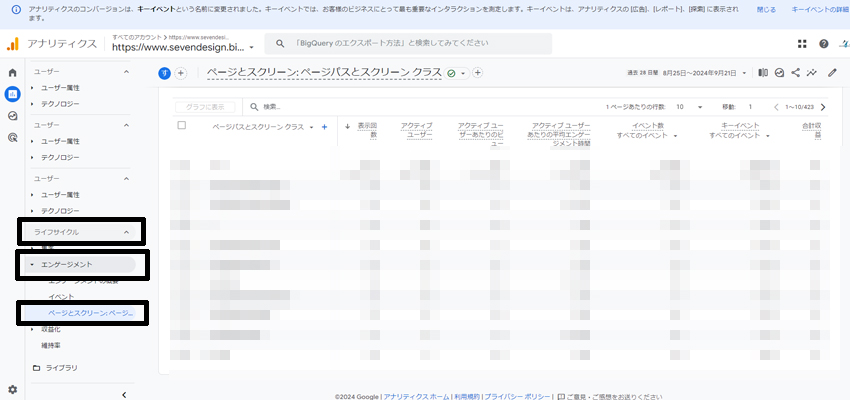This screenshot has width=850, height=400.
Task: Click the report title ページとスクリーン: ページパスとスクリーン クラス
Action: [324, 73]
